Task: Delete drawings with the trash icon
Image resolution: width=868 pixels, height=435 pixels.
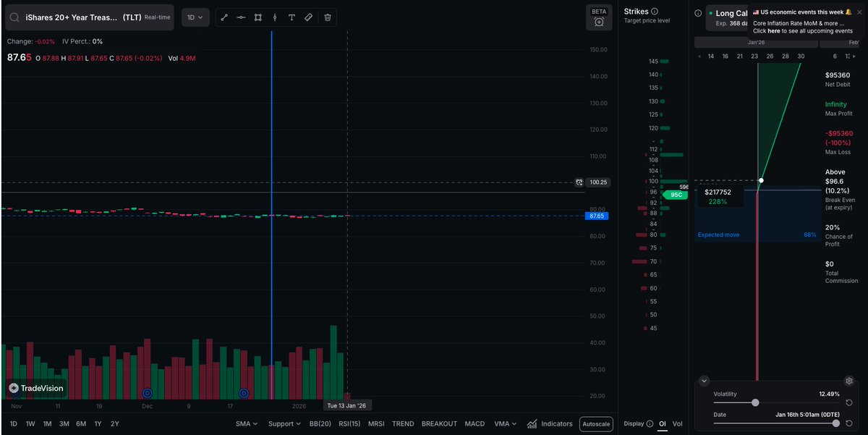Action: [328, 17]
